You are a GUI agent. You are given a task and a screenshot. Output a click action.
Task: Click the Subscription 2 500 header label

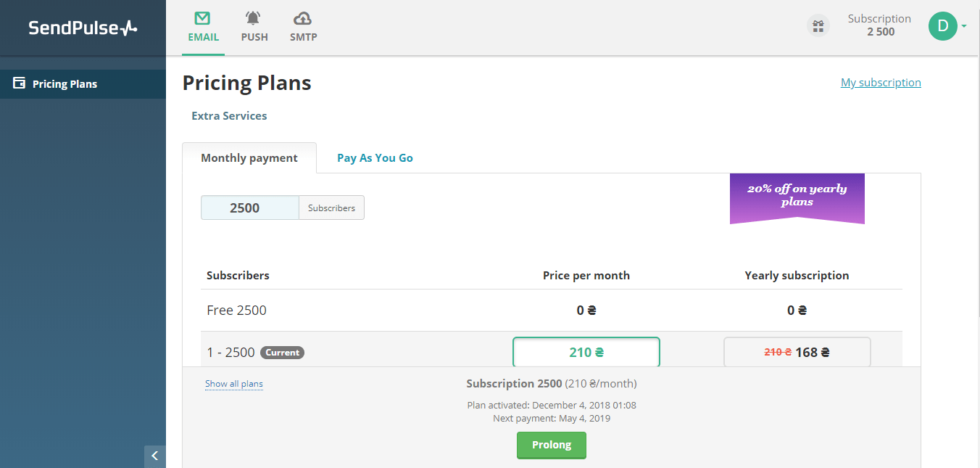pos(879,25)
